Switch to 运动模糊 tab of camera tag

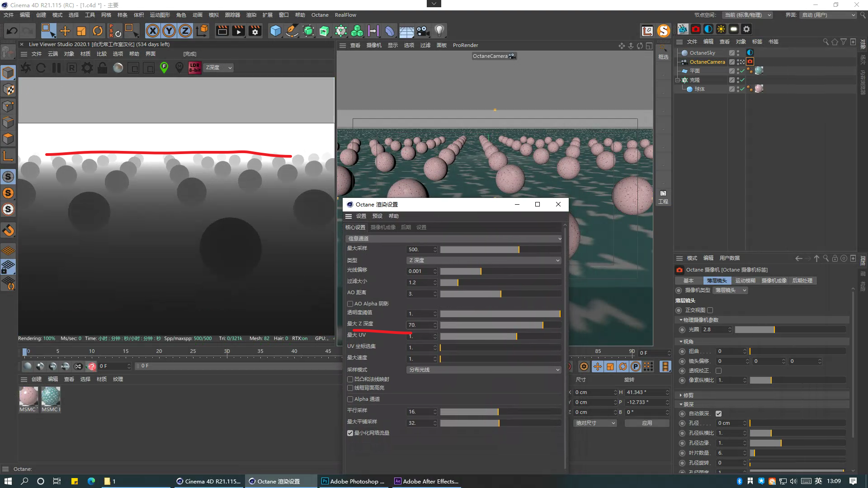click(745, 281)
